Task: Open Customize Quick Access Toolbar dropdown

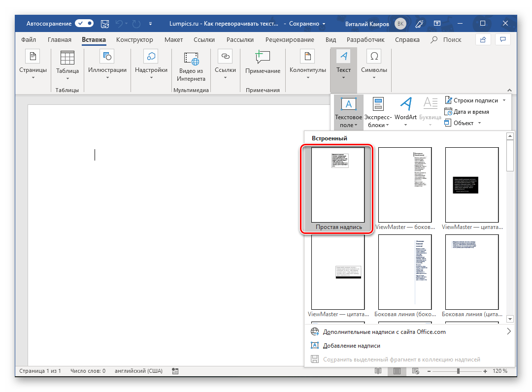Action: [150, 24]
